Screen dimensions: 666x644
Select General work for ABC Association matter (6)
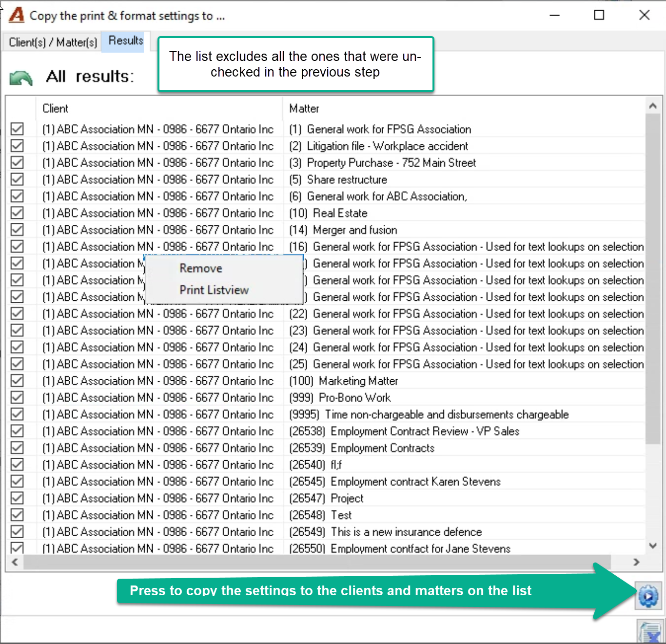(378, 196)
